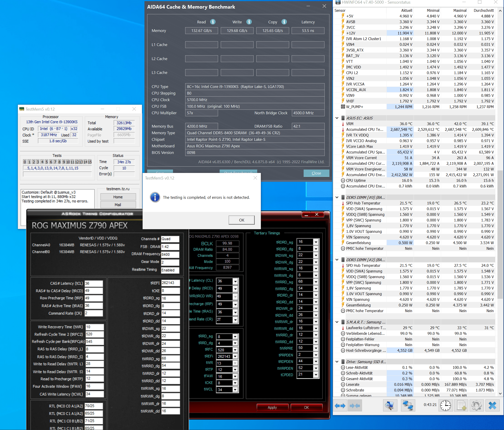504x430 pixels.
Task: Open the tRDRD_sg value dropdown
Action: pos(316,242)
